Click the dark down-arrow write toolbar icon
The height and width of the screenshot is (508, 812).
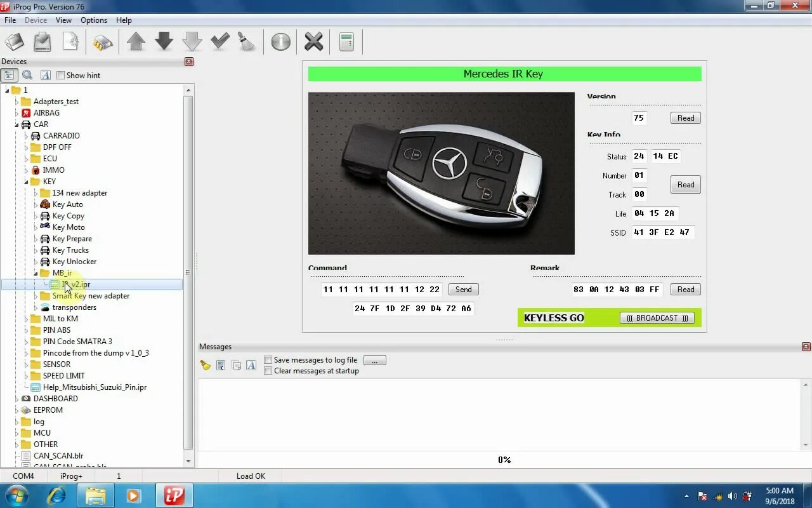point(164,43)
